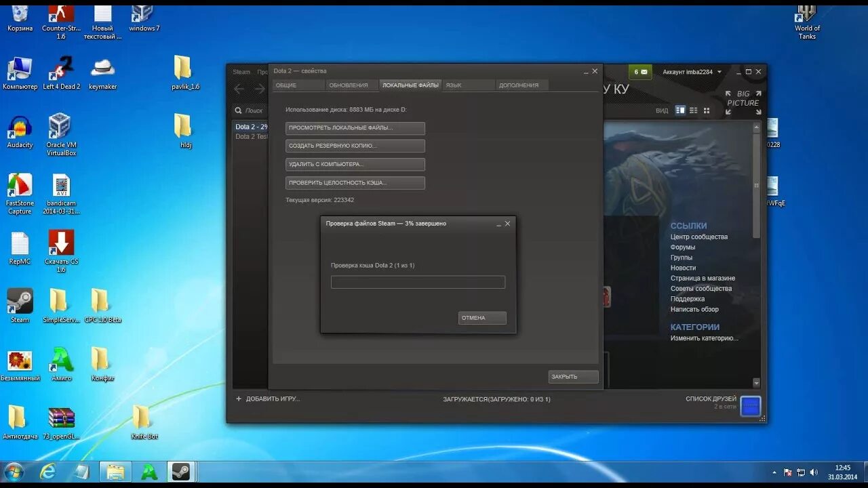Click ДОБАВИТЬ ИГРУ in Steam

click(x=268, y=399)
